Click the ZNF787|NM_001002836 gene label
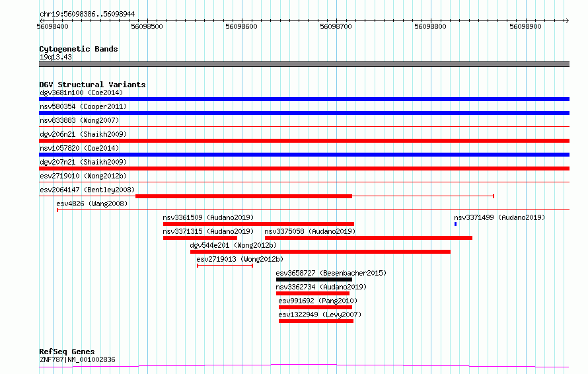 pos(77,359)
